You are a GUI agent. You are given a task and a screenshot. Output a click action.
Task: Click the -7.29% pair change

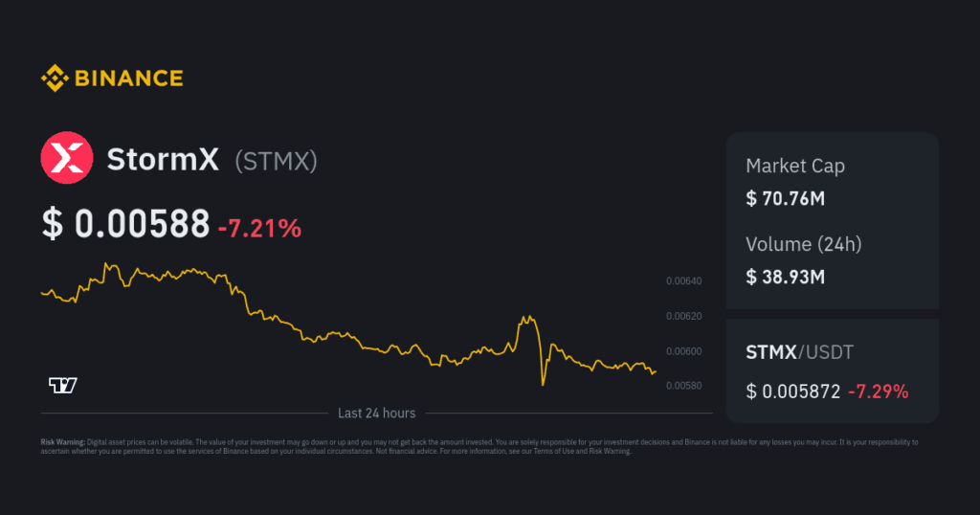879,392
